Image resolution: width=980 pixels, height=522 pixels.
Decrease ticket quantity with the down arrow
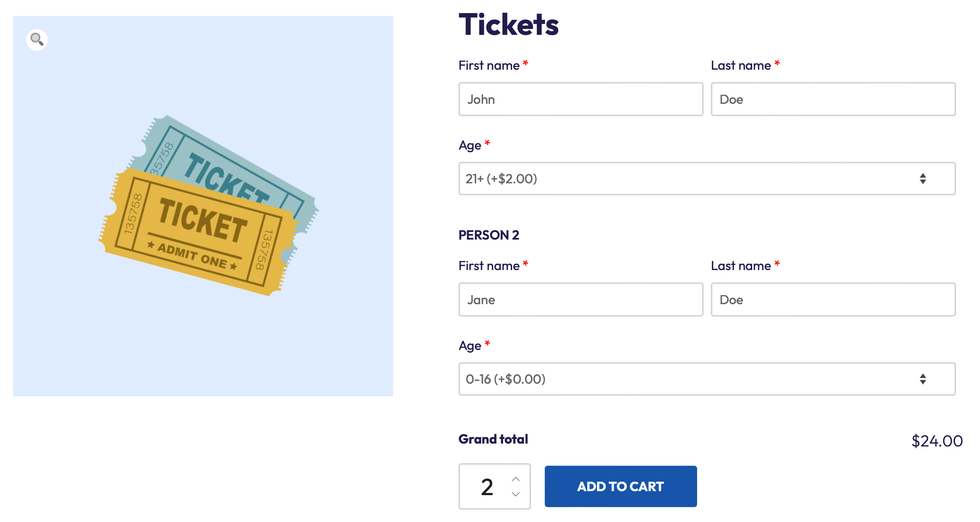click(x=515, y=494)
